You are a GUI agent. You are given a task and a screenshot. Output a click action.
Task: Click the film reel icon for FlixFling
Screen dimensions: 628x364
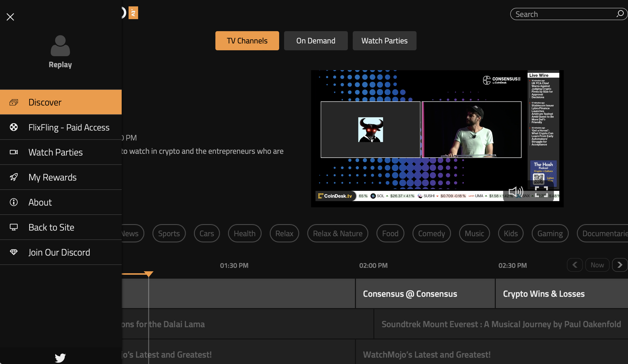14,127
